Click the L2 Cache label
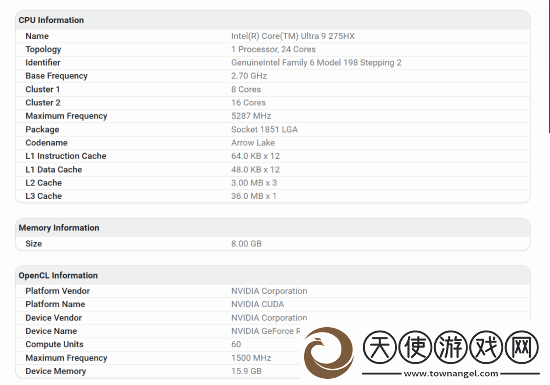The image size is (550, 385). click(x=43, y=183)
